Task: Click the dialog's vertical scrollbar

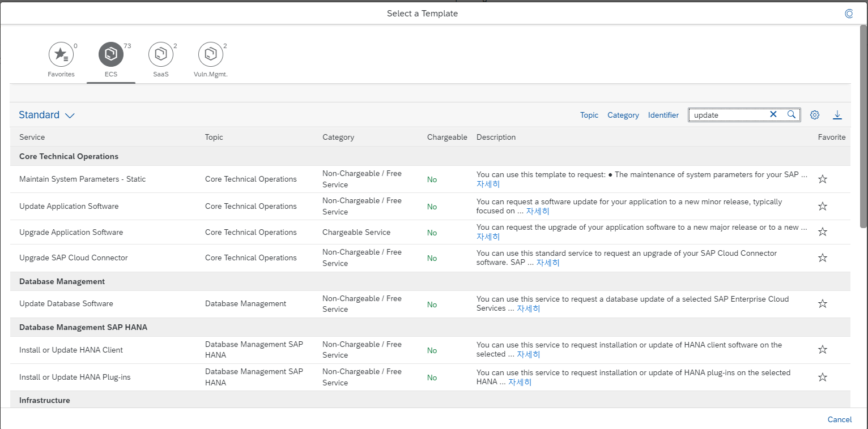Action: [x=863, y=126]
